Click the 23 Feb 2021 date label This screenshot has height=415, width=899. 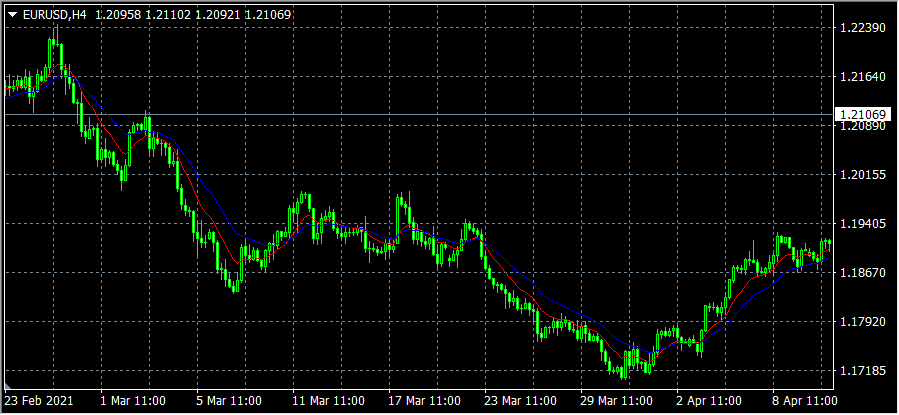[39, 401]
